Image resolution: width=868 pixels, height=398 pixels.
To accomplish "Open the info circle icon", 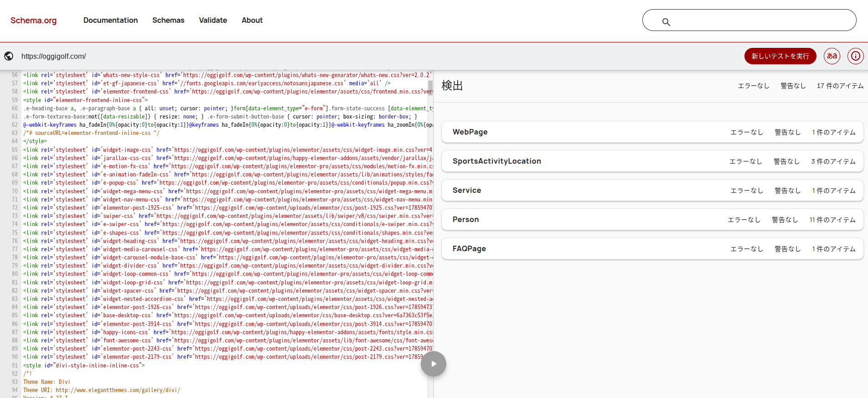I will click(x=856, y=56).
